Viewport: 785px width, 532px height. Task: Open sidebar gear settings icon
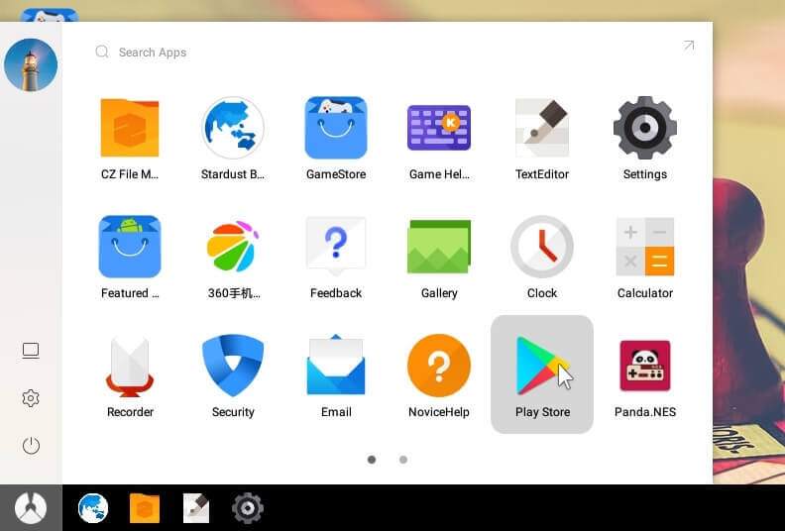pyautogui.click(x=31, y=398)
